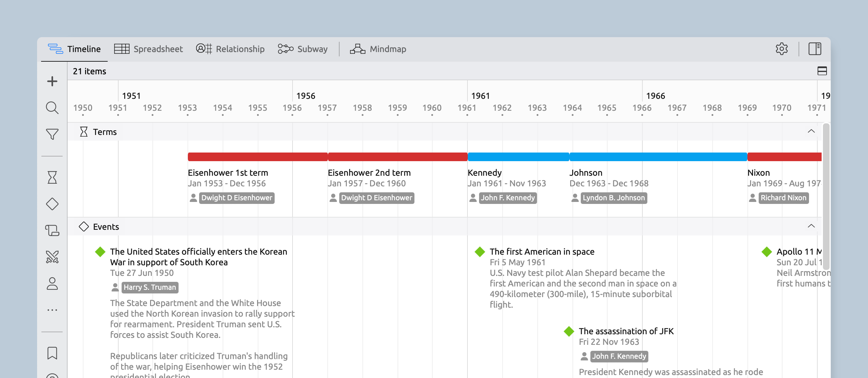The width and height of the screenshot is (868, 378).
Task: Click the bookmark sidebar icon
Action: click(x=52, y=353)
